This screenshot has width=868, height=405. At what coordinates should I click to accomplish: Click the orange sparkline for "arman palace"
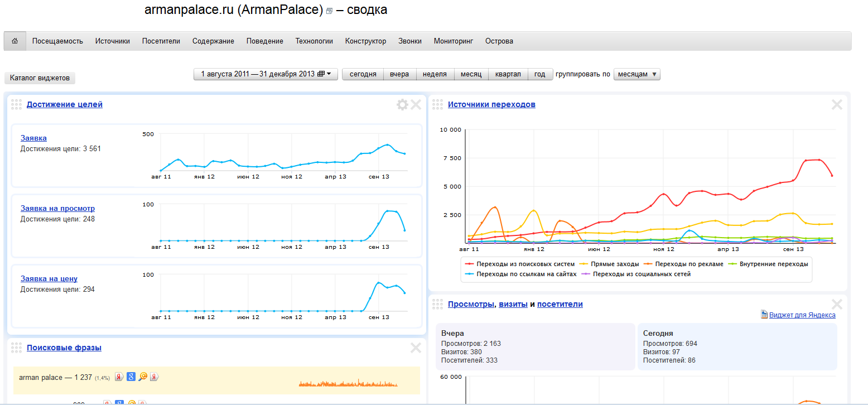(x=347, y=383)
